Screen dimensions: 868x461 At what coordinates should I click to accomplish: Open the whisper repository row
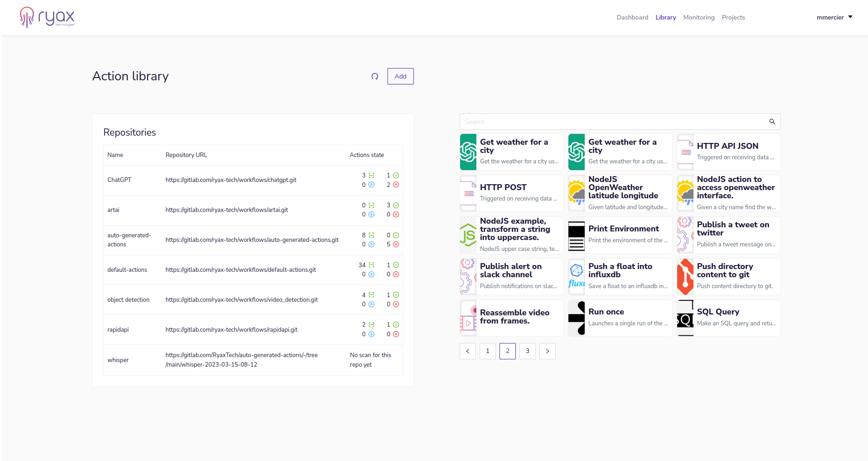click(x=253, y=360)
